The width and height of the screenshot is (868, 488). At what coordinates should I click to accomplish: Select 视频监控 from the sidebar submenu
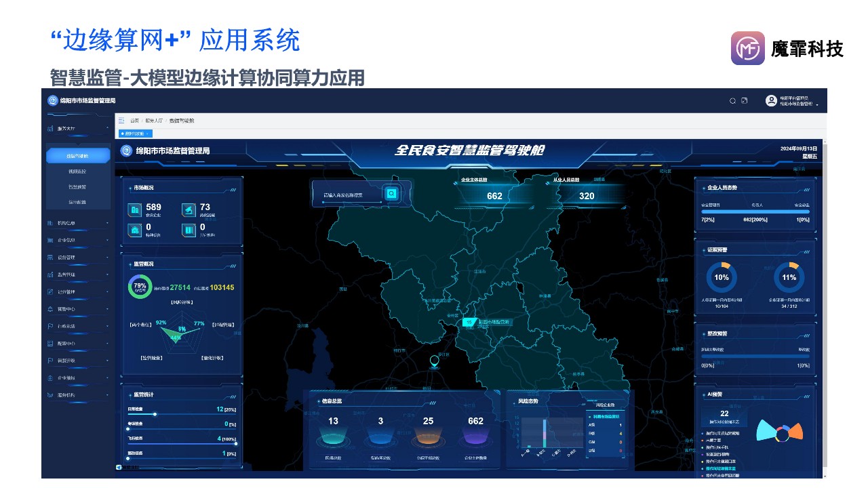78,171
